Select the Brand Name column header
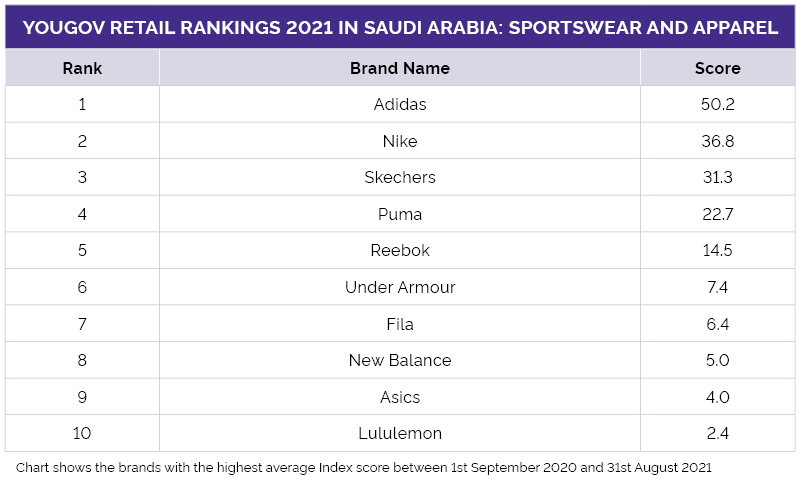800x487 pixels. [x=400, y=68]
